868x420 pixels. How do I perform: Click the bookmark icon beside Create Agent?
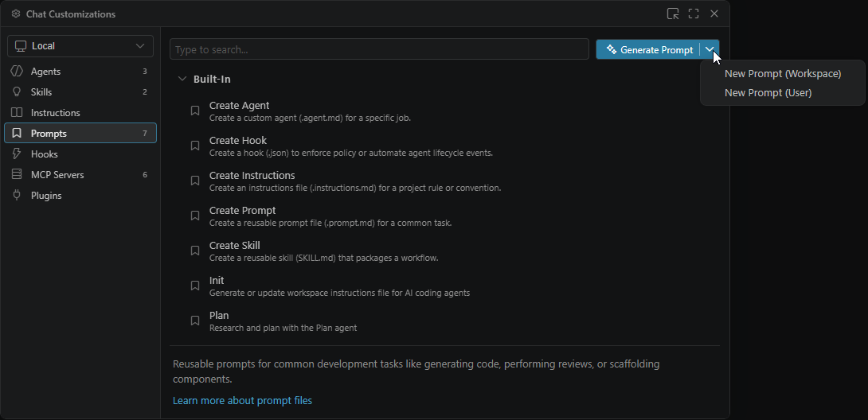[x=195, y=111]
